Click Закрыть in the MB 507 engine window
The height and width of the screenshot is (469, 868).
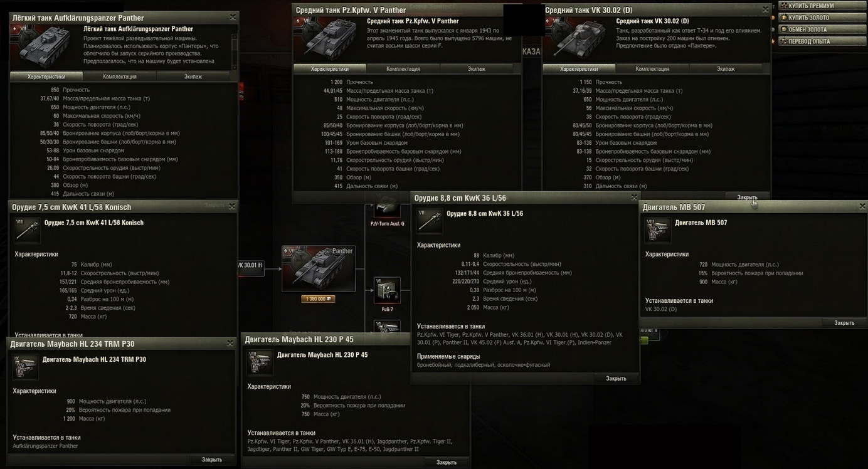844,323
